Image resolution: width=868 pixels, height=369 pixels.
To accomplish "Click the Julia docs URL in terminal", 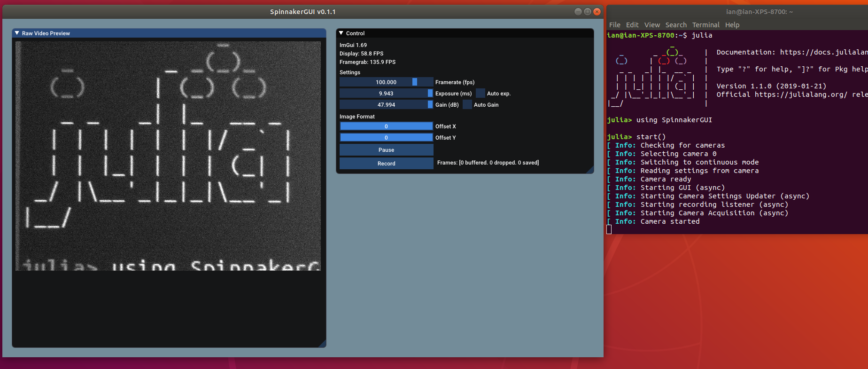I will tap(824, 52).
